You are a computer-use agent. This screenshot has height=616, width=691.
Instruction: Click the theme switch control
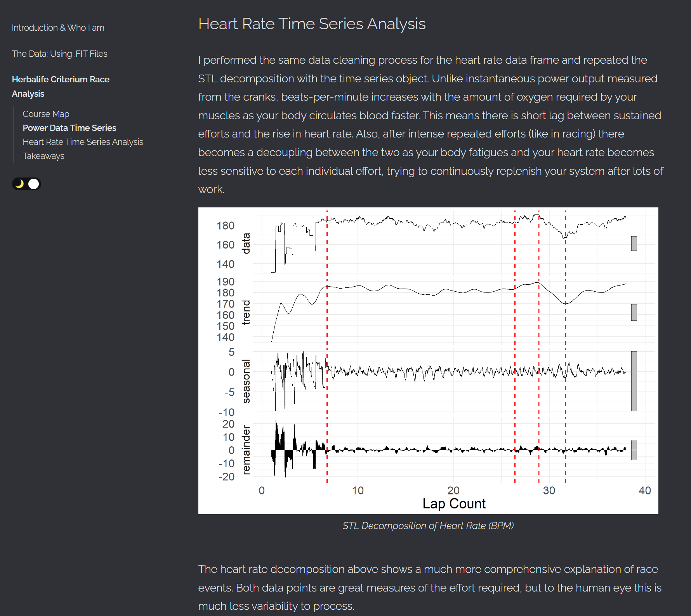coord(26,184)
